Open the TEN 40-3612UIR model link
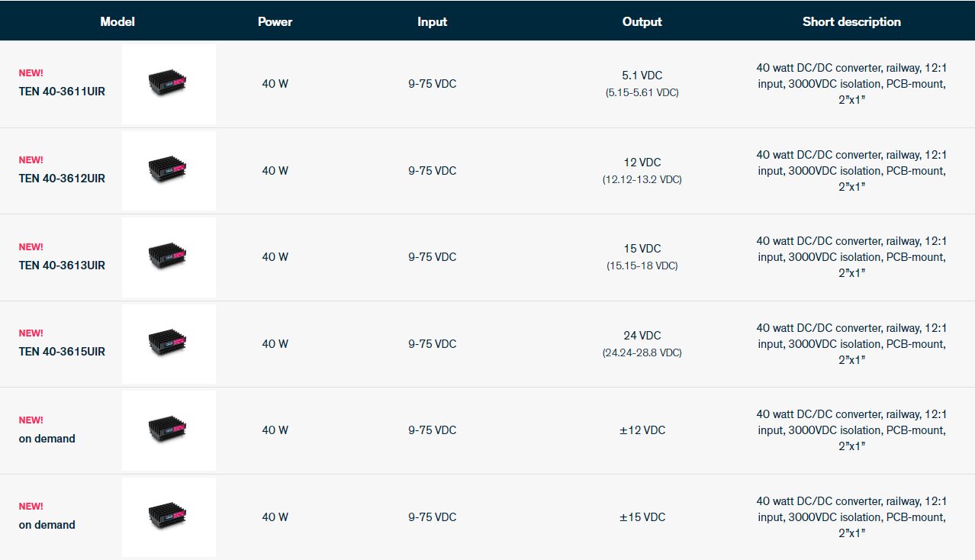The image size is (975, 560). coord(62,179)
